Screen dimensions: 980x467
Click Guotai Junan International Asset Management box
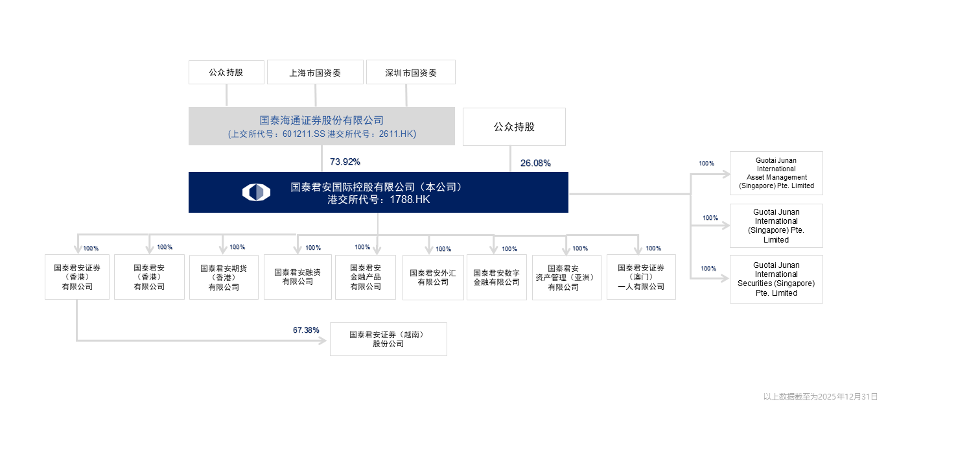tap(776, 173)
